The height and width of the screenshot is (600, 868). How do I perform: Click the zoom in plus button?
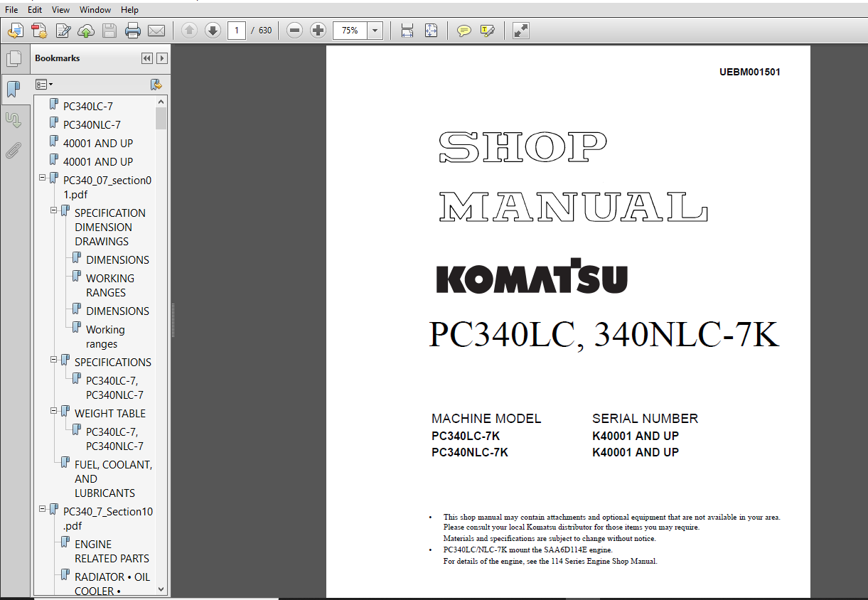(x=318, y=31)
